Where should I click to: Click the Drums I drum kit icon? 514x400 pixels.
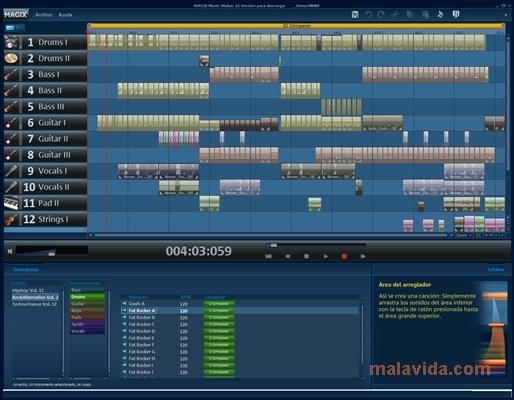click(x=11, y=42)
